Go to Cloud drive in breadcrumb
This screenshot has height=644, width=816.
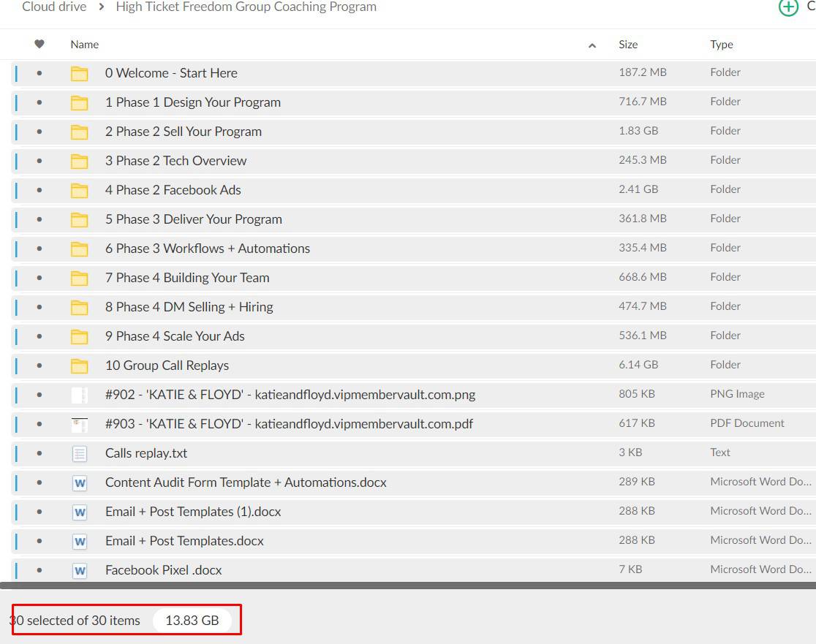(54, 7)
